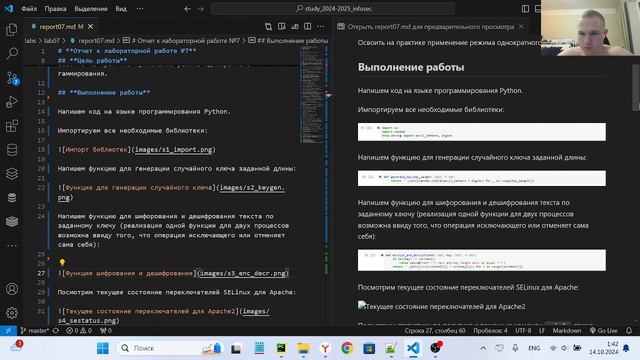Go to line via Строка 27, столбец 60
The height and width of the screenshot is (360, 640).
[x=435, y=331]
